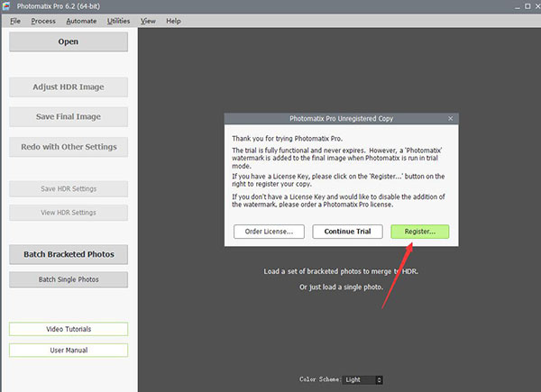Screen dimensions: 541x392
Task: Click Redo with Other Settings button
Action: tap(69, 147)
